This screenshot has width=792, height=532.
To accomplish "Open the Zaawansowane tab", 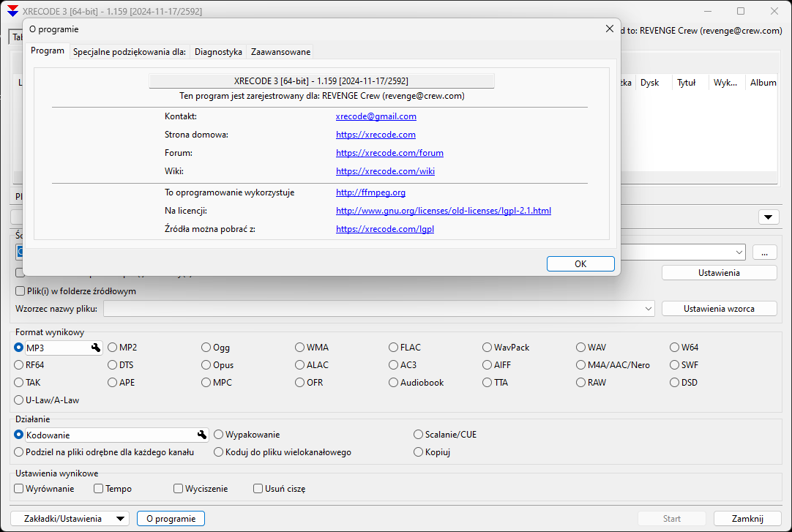I will tap(281, 52).
